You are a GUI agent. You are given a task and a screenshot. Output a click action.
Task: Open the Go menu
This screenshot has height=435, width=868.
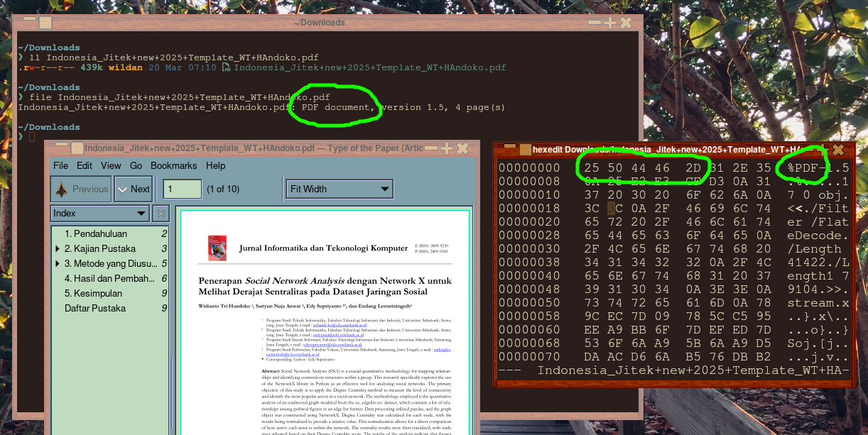[136, 165]
